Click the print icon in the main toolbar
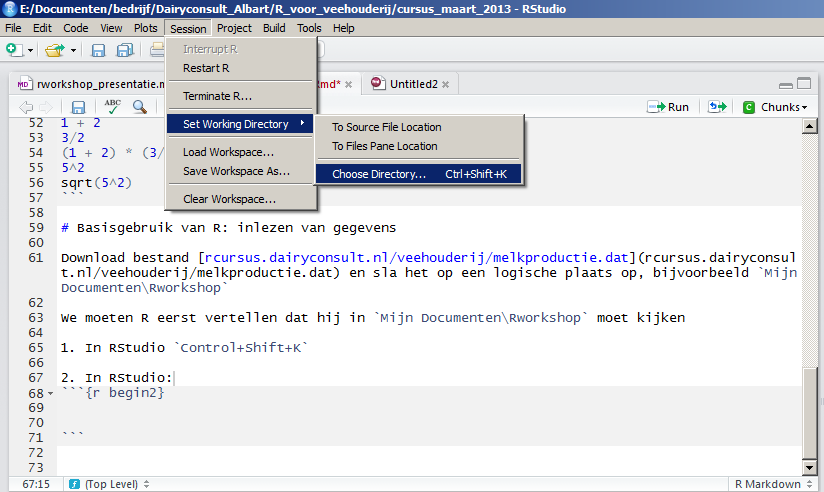Image resolution: width=824 pixels, height=492 pixels. pyautogui.click(x=157, y=50)
